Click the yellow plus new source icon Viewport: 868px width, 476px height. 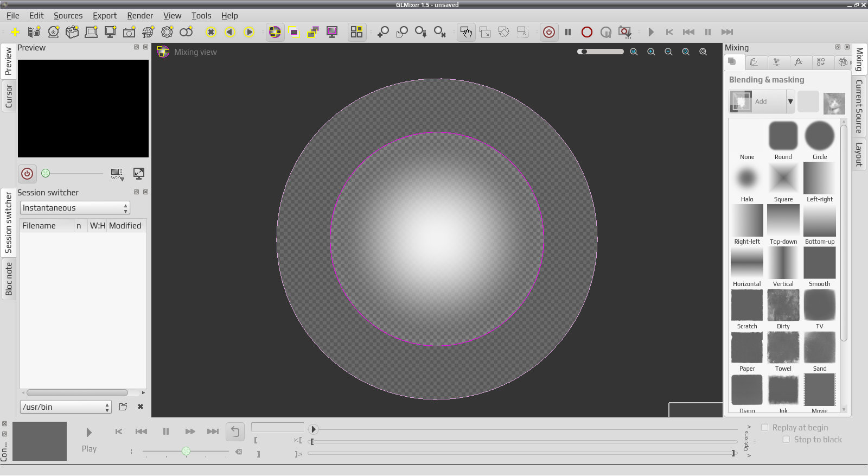(15, 32)
